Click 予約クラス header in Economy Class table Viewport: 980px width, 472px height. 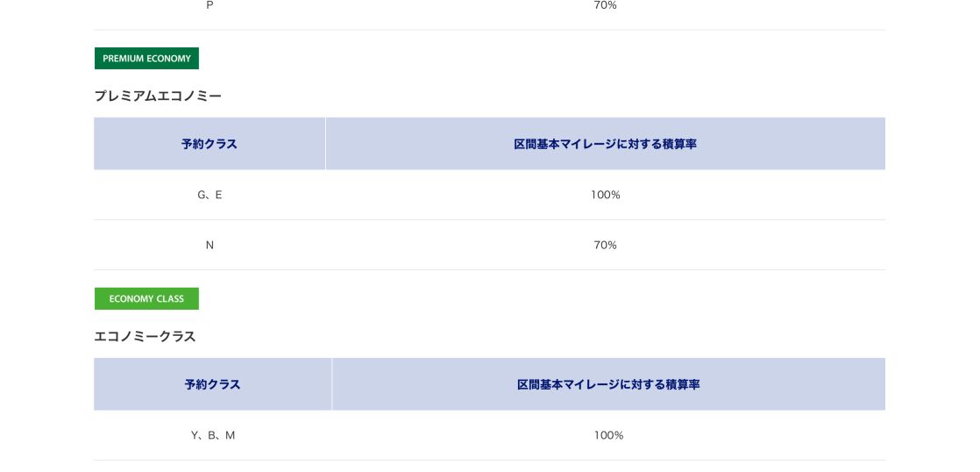coord(212,384)
